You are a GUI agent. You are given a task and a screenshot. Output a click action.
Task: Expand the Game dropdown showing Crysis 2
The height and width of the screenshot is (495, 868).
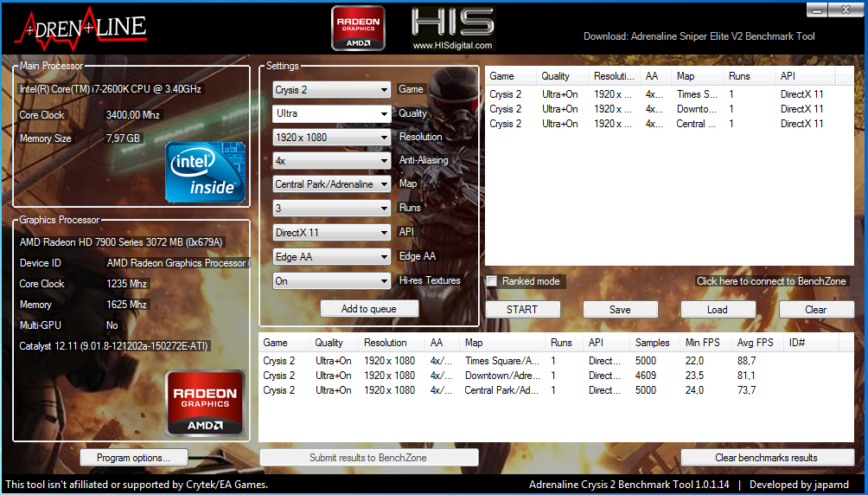pos(332,90)
